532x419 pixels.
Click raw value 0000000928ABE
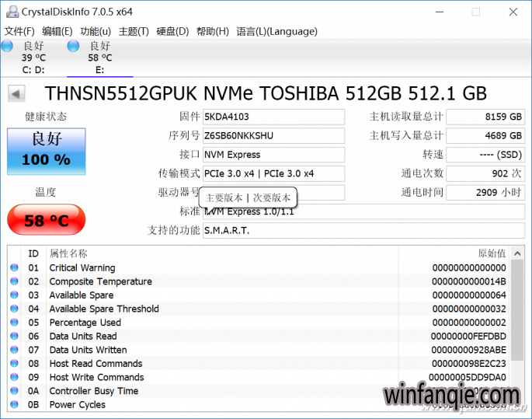point(469,350)
